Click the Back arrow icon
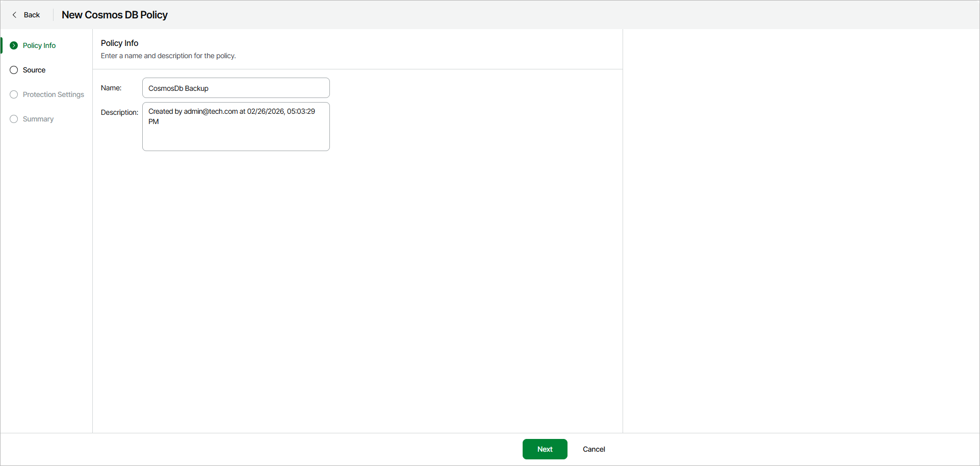This screenshot has width=980, height=466. [14, 15]
